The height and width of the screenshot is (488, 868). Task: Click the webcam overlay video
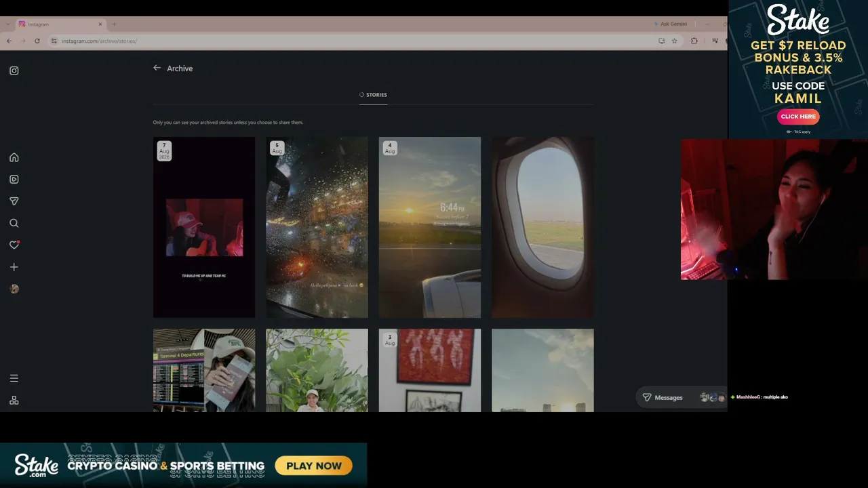(774, 209)
